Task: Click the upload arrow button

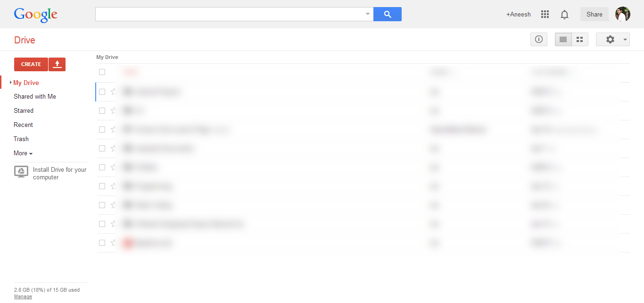Action: click(x=57, y=64)
